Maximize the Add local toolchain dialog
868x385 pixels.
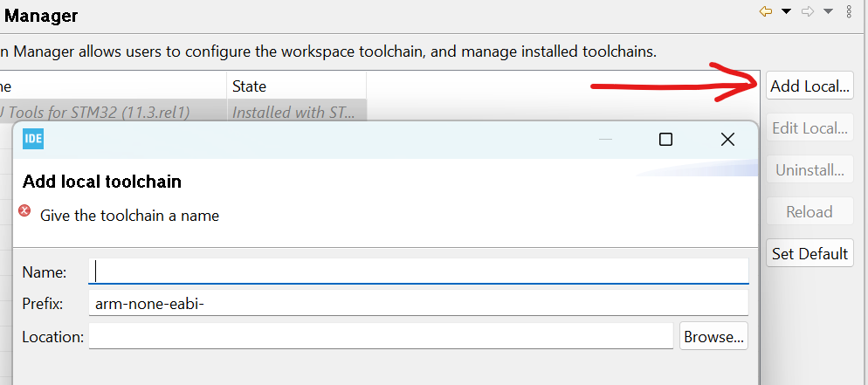tap(665, 140)
